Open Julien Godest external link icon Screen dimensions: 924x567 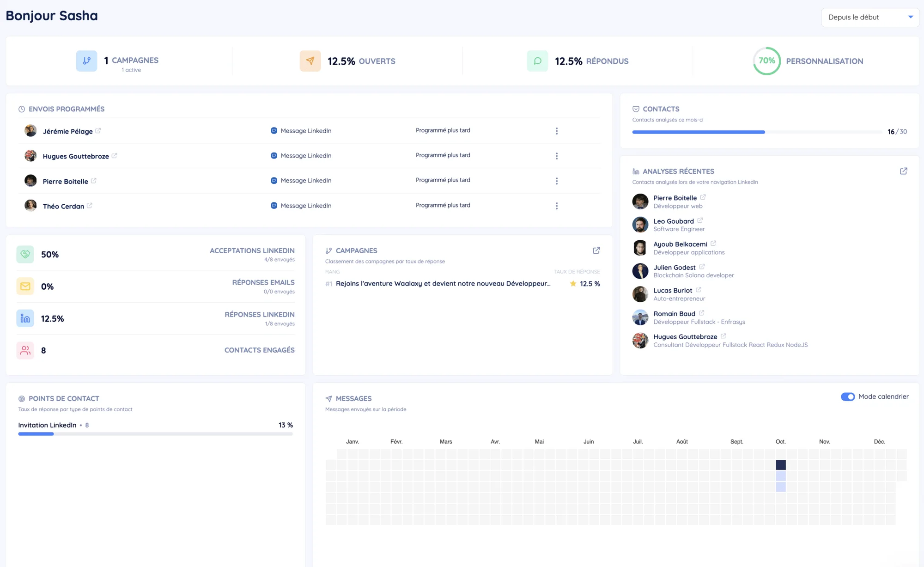pyautogui.click(x=702, y=267)
